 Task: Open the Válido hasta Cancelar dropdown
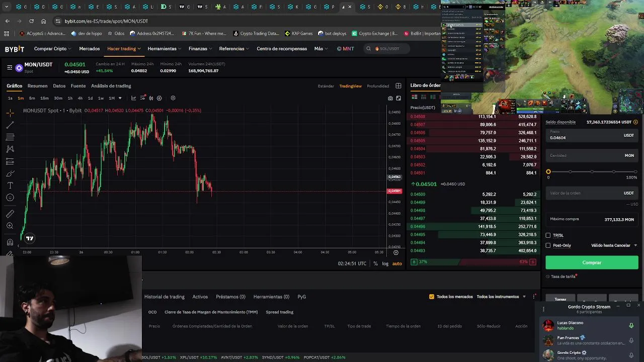(x=614, y=245)
